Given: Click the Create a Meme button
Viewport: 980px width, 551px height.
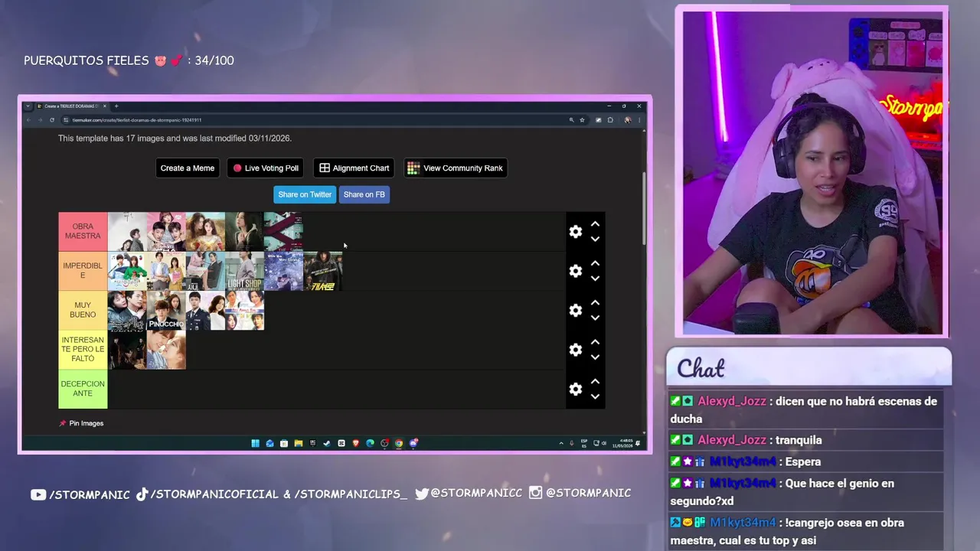Looking at the screenshot, I should 188,168.
